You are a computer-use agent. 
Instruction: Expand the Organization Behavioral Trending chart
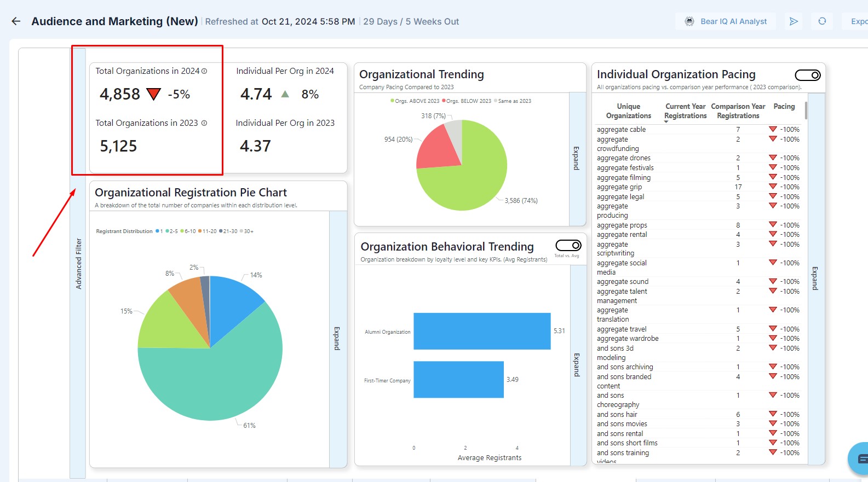[x=577, y=364]
